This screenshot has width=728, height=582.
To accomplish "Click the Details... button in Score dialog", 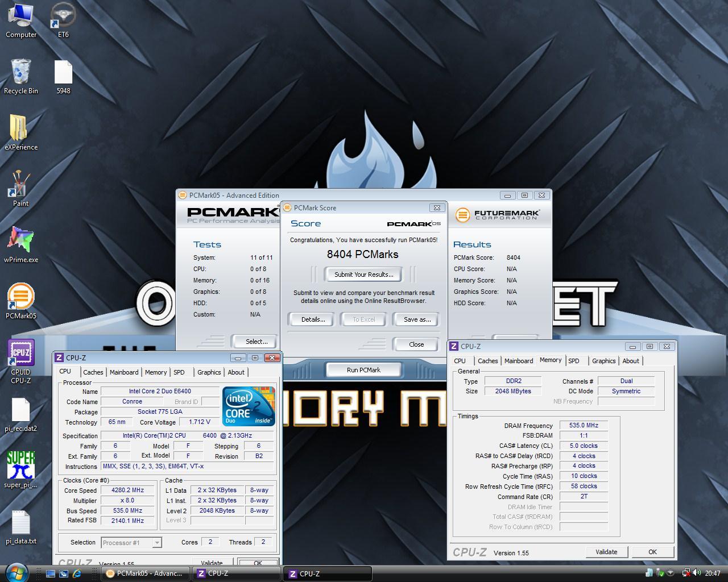I will pos(313,319).
